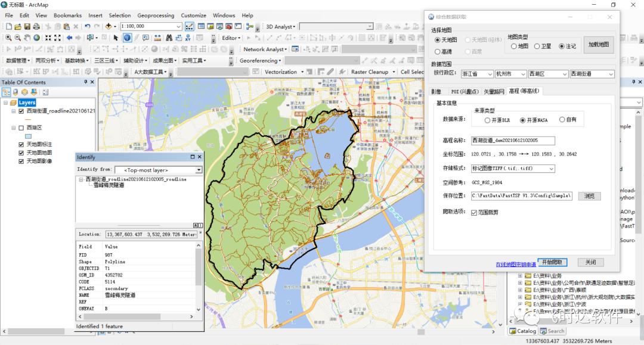Click the Full Extent globe icon
The image size is (644, 345).
point(37,38)
